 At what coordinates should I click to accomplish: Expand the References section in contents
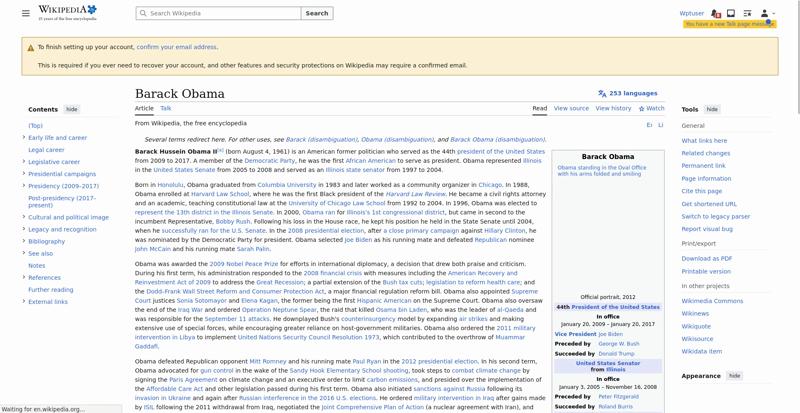24,277
